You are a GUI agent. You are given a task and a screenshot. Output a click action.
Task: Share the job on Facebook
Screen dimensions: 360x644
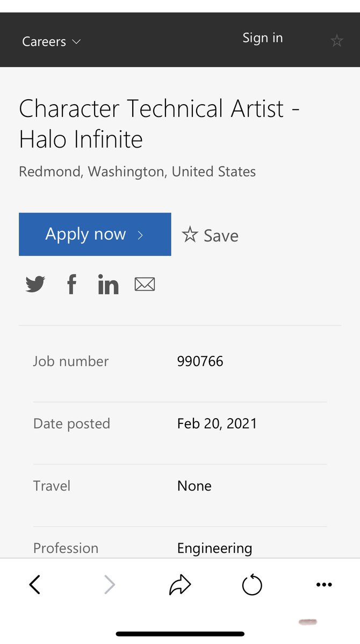tap(71, 284)
